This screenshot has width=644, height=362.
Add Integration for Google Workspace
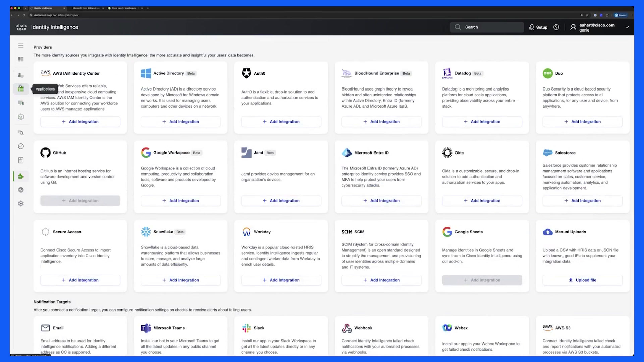[x=180, y=201]
